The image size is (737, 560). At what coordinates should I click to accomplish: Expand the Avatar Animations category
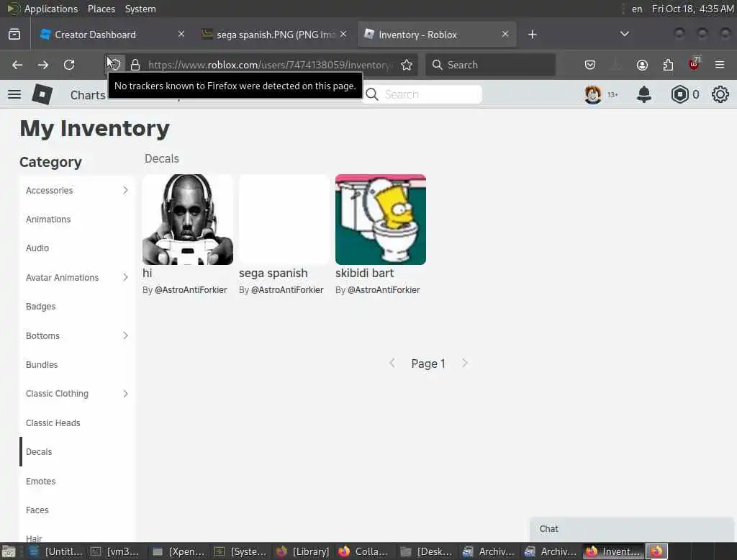tap(78, 277)
